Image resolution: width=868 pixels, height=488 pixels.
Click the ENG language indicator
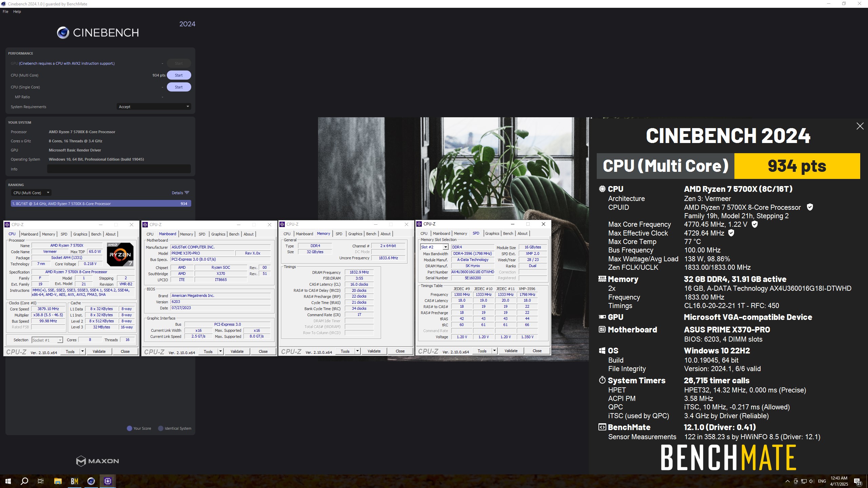pyautogui.click(x=822, y=481)
